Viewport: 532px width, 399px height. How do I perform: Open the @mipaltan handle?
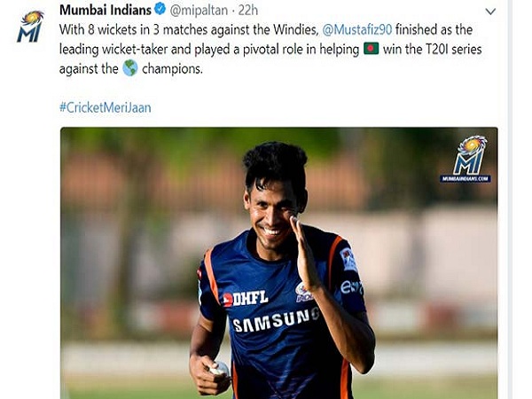[x=199, y=11]
